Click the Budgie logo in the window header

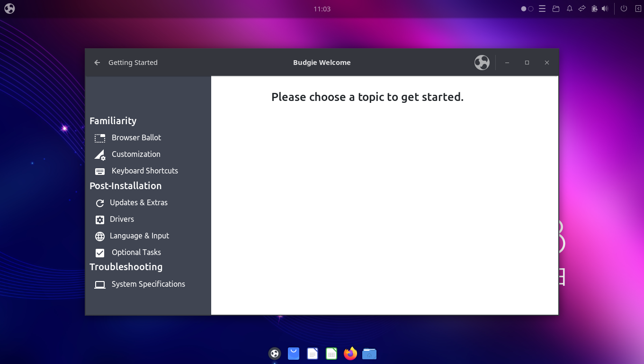[x=482, y=63]
